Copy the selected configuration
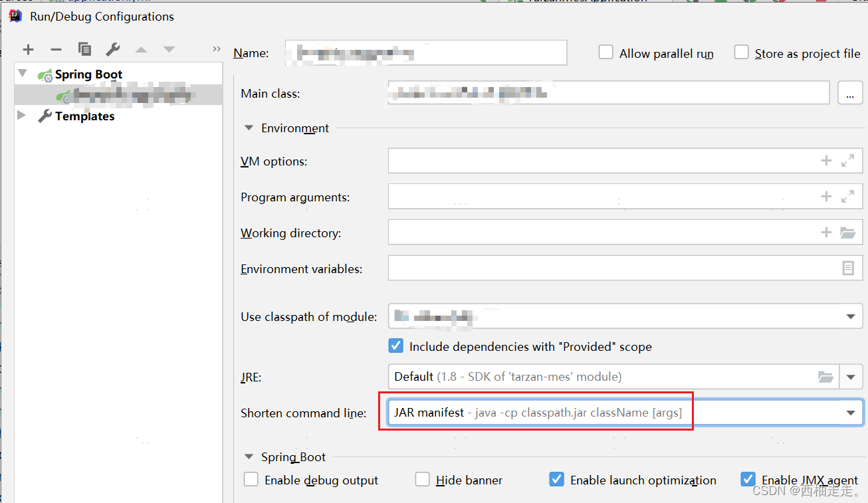This screenshot has width=868, height=503. coord(84,49)
